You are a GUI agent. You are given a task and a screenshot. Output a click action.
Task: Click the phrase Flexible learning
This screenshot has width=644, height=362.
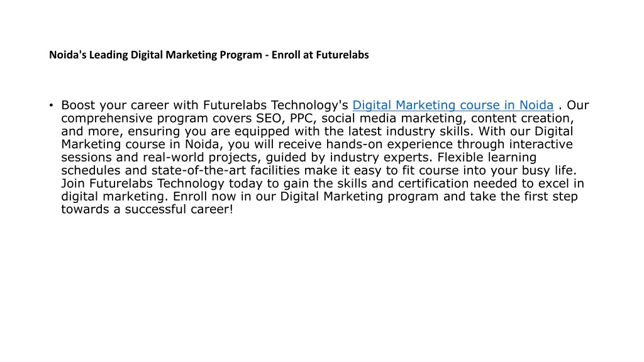click(x=487, y=158)
